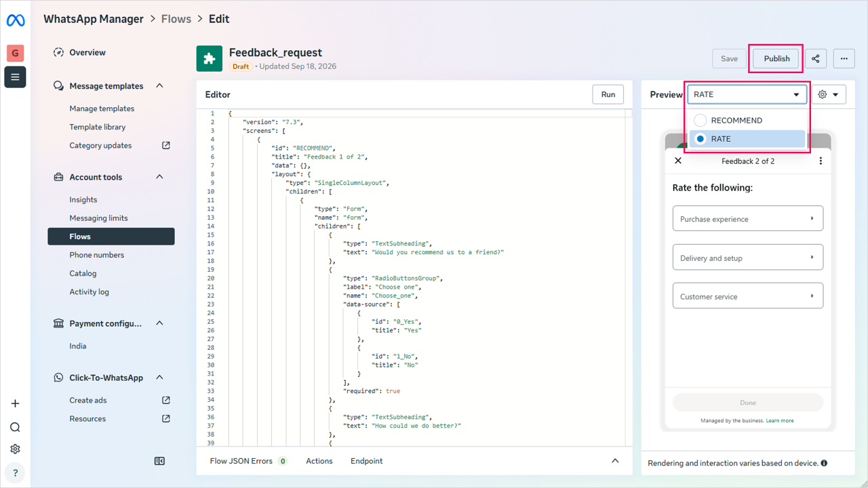Open the three-dot more options button
Image resolution: width=868 pixels, height=488 pixels.
[x=844, y=58]
